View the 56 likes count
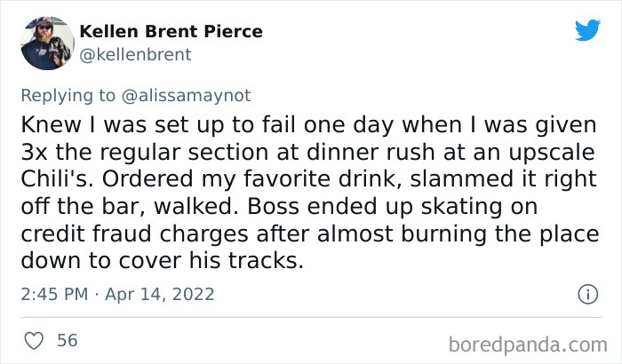The height and width of the screenshot is (364, 622). click(x=67, y=340)
